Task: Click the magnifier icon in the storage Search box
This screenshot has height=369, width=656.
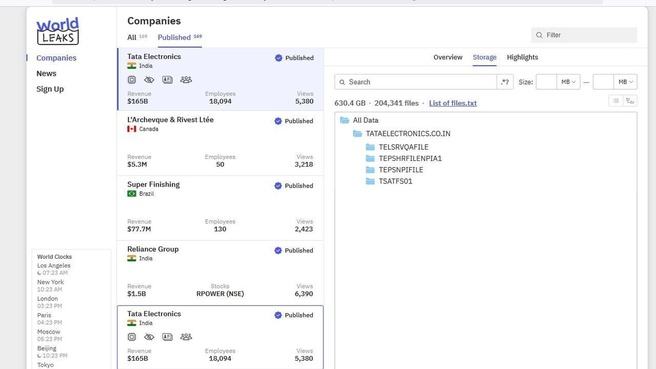Action: (342, 82)
